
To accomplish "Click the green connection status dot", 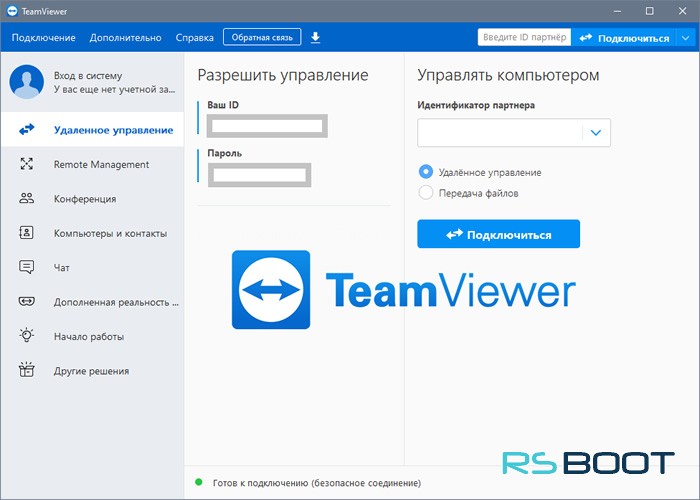I will coord(199,482).
